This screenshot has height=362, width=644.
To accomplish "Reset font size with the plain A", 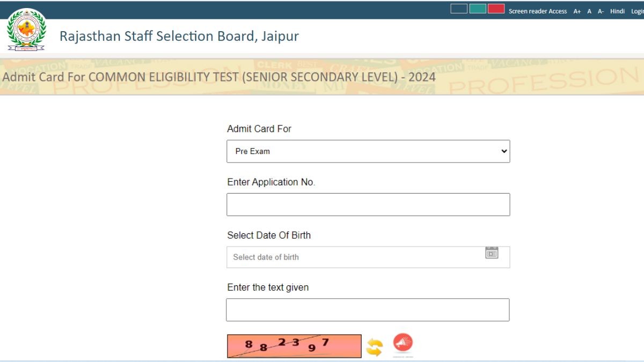I will point(589,11).
